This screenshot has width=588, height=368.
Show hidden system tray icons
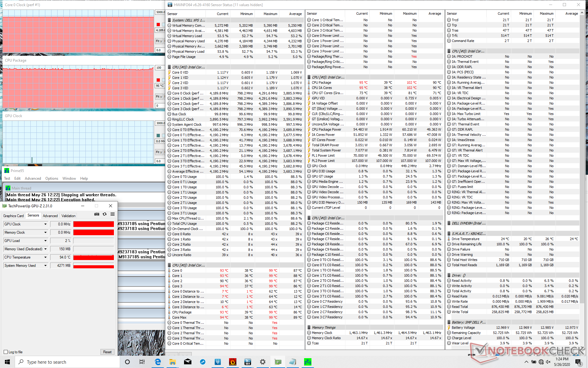pyautogui.click(x=526, y=362)
